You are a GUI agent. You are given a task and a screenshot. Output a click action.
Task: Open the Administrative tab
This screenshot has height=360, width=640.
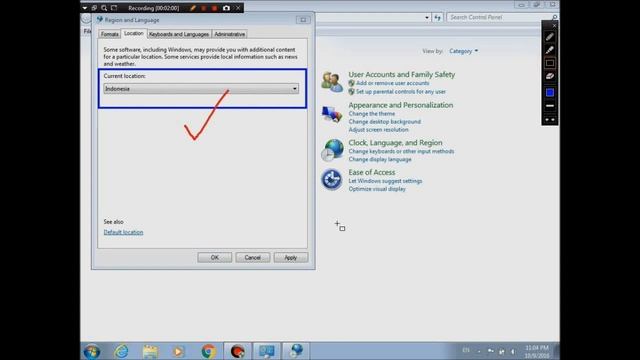[230, 34]
